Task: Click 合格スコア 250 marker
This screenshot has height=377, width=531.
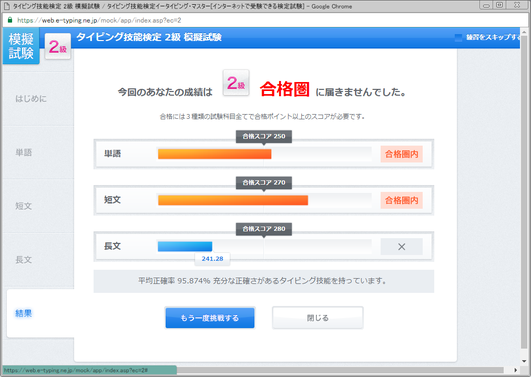Action: pos(264,137)
